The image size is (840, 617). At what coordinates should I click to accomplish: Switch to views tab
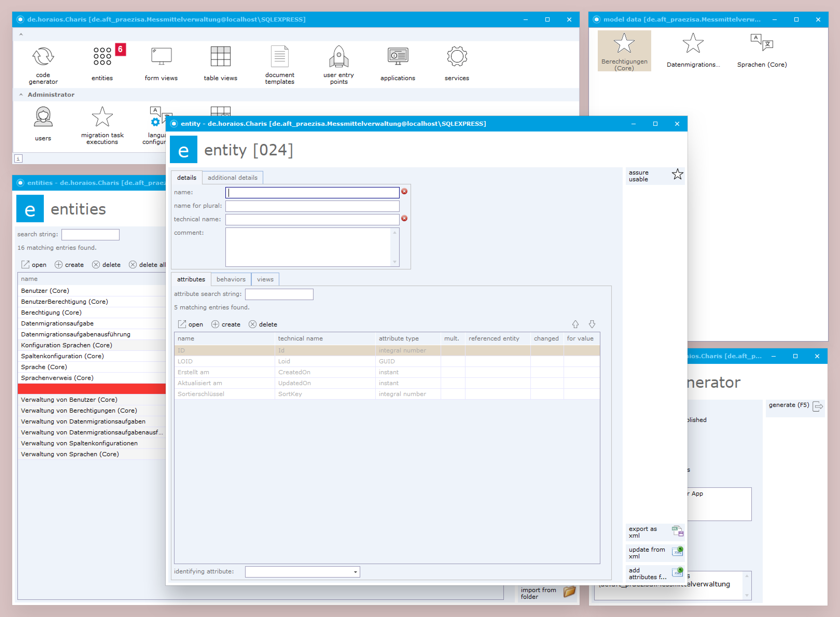coord(265,279)
